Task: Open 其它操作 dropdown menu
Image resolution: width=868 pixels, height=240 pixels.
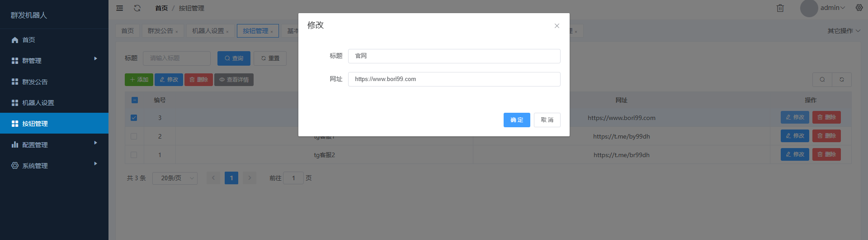Action: [x=844, y=31]
